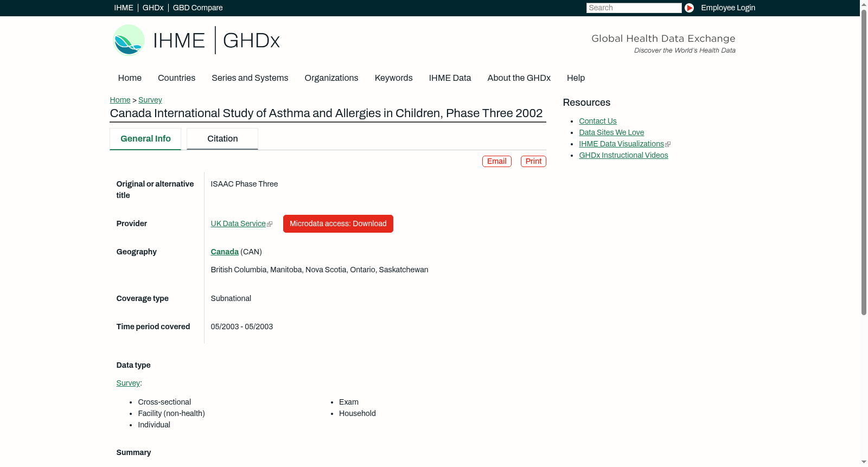This screenshot has width=868, height=467.
Task: Click the 'Summary' heading
Action: (x=133, y=452)
